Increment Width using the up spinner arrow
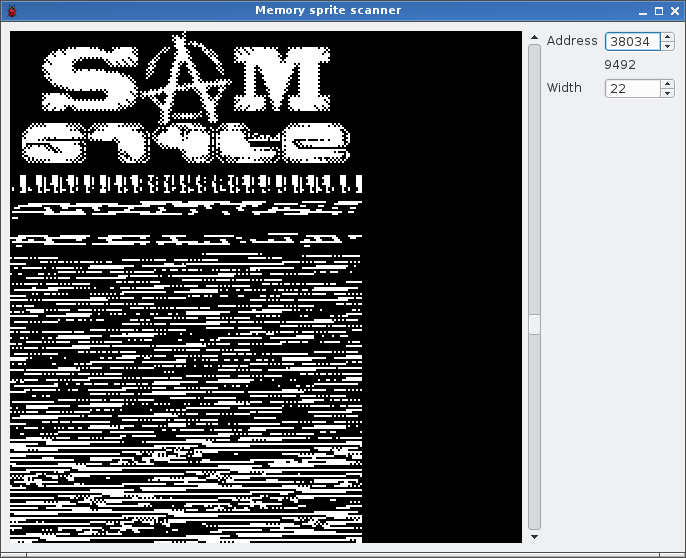This screenshot has height=558, width=686. tap(667, 84)
